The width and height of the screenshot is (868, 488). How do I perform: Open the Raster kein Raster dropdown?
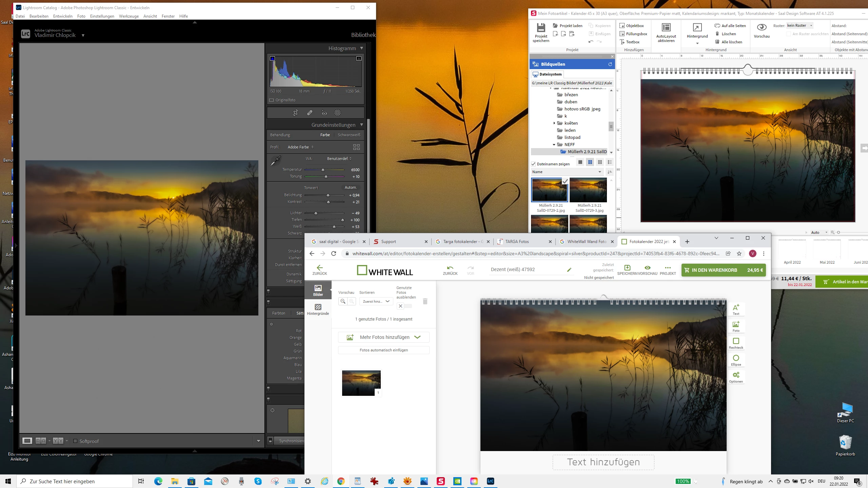[800, 26]
